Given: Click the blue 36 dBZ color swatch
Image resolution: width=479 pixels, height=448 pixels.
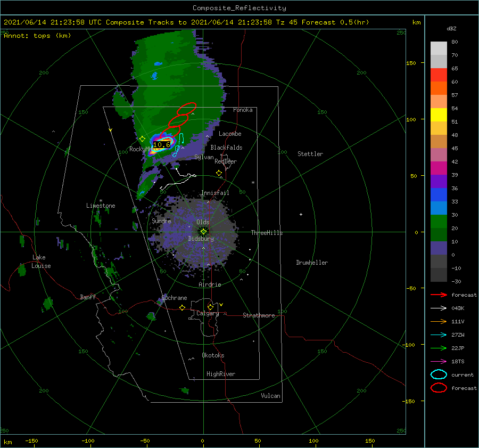Looking at the screenshot, I should 439,194.
